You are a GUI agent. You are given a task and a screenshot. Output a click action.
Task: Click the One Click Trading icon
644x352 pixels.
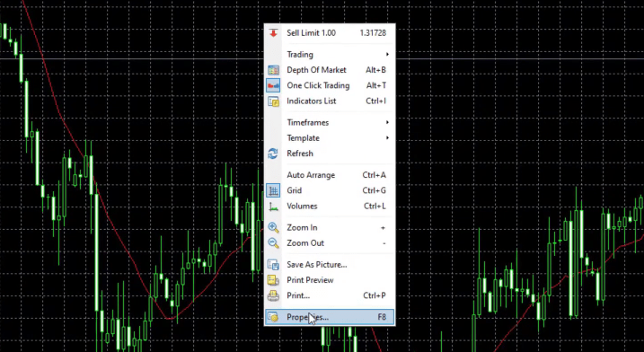point(273,85)
